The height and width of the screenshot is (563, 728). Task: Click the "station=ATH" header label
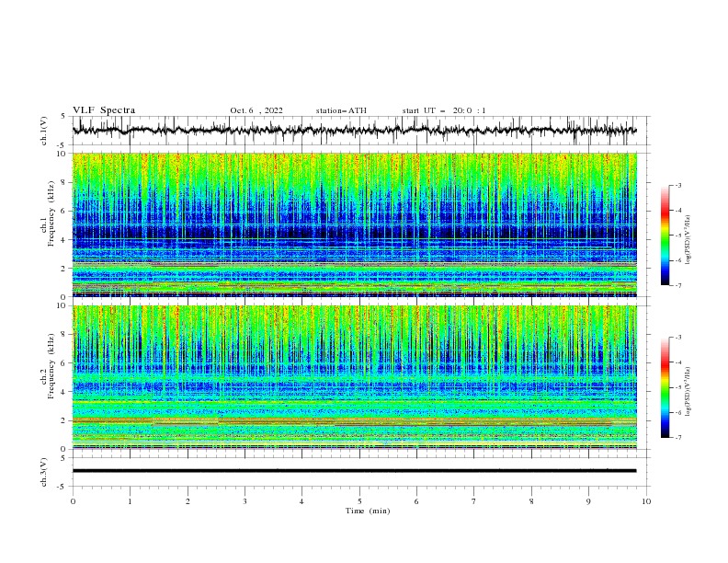click(x=341, y=110)
